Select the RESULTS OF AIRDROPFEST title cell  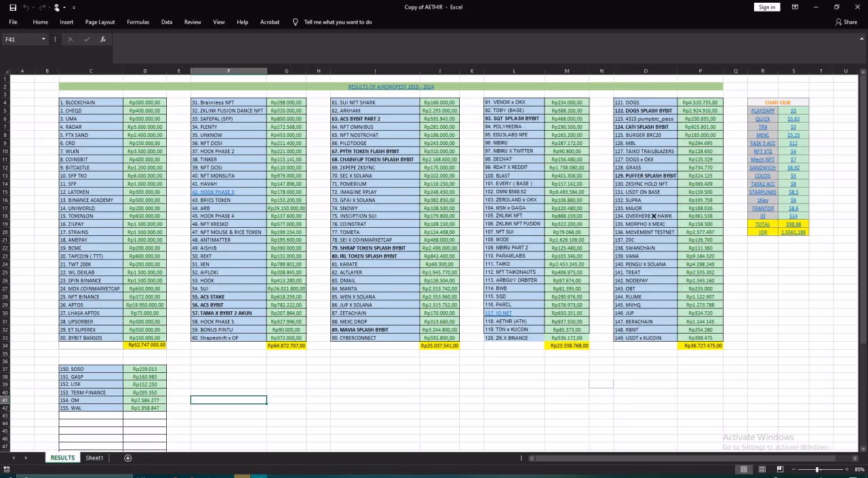pos(391,87)
